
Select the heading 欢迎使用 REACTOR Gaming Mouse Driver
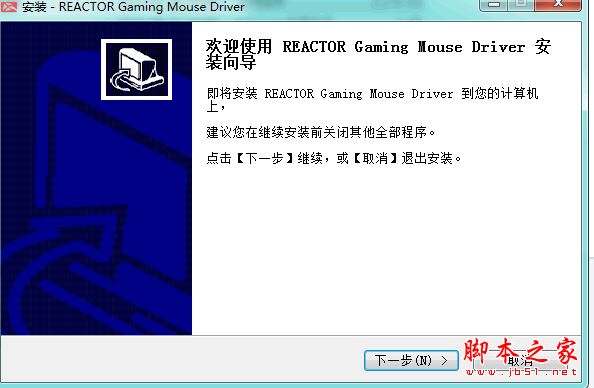tap(366, 47)
